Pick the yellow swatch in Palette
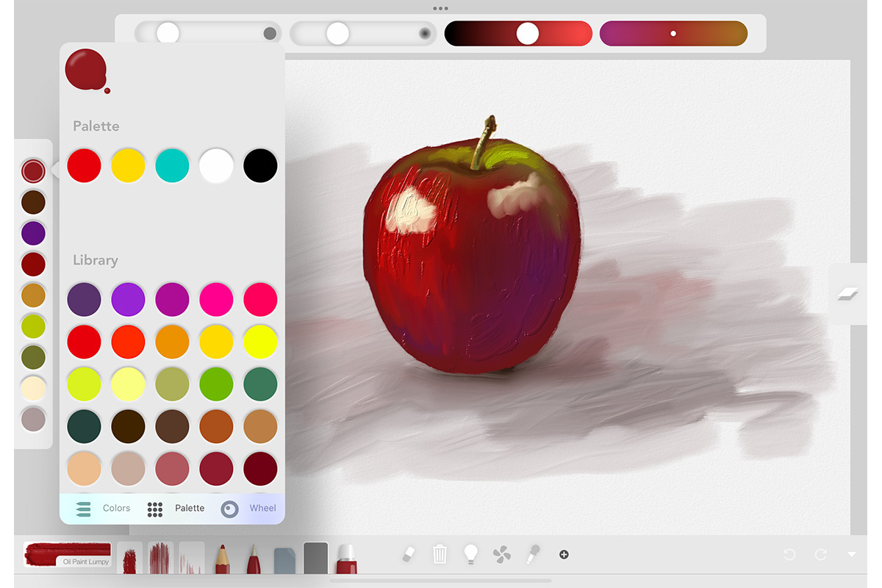882x588 pixels. [128, 165]
